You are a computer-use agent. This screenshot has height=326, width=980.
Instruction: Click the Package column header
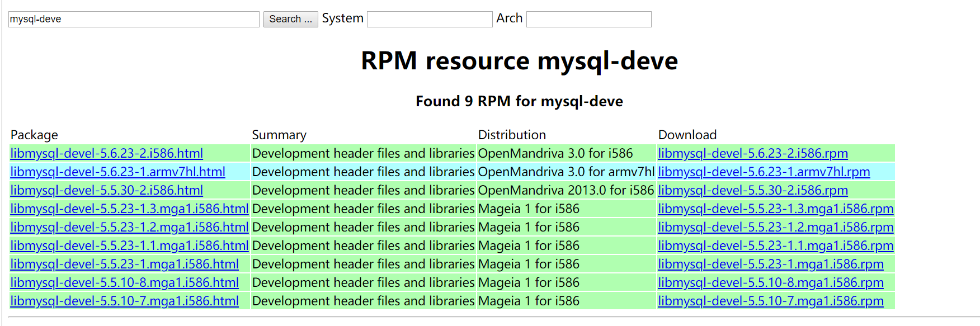point(34,135)
